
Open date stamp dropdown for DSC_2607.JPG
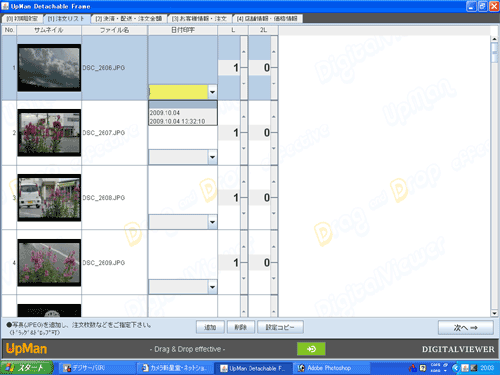pos(212,157)
